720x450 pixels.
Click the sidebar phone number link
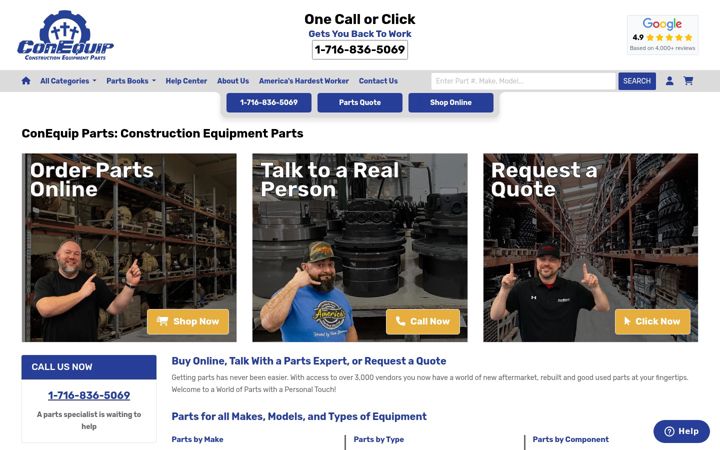pyautogui.click(x=89, y=395)
